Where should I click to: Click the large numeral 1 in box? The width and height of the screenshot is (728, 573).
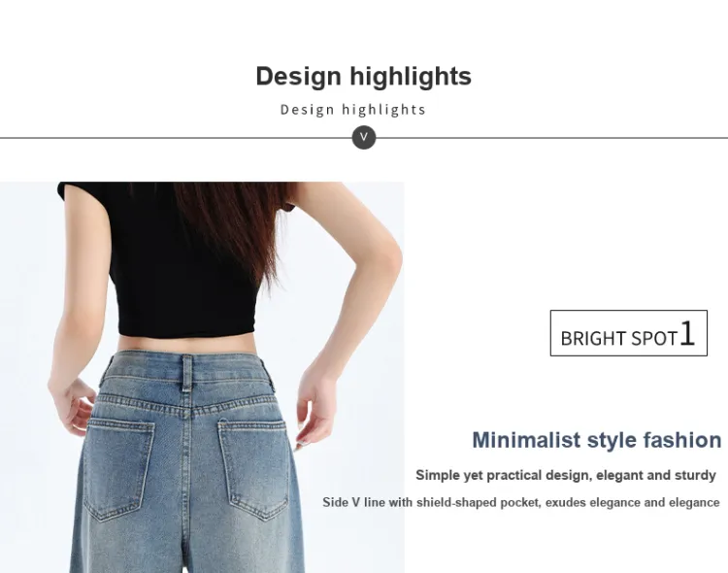(x=687, y=334)
